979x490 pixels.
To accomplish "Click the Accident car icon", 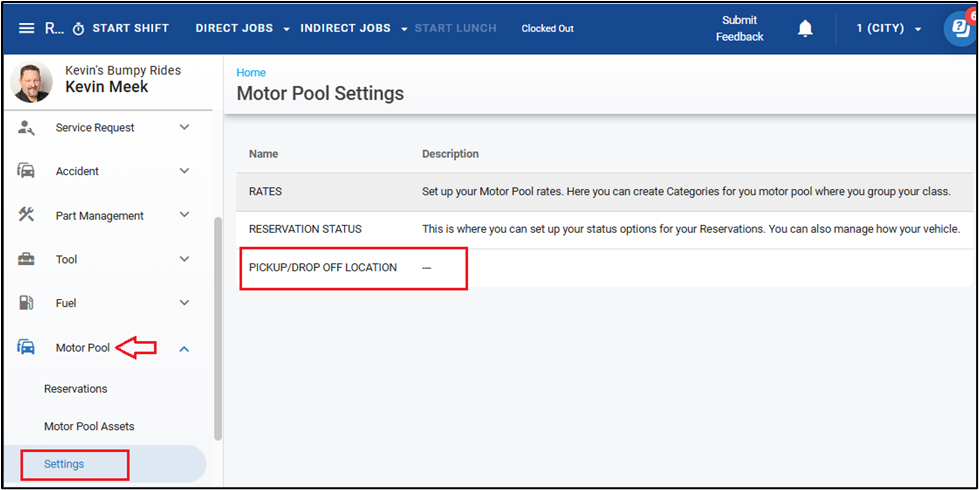I will click(x=27, y=171).
